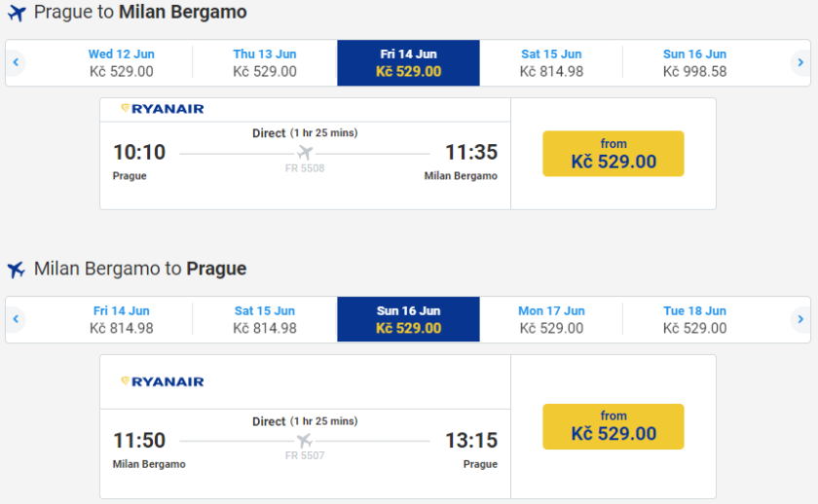Show earlier outbound dates with left arrow
This screenshot has width=818, height=504.
pyautogui.click(x=16, y=63)
